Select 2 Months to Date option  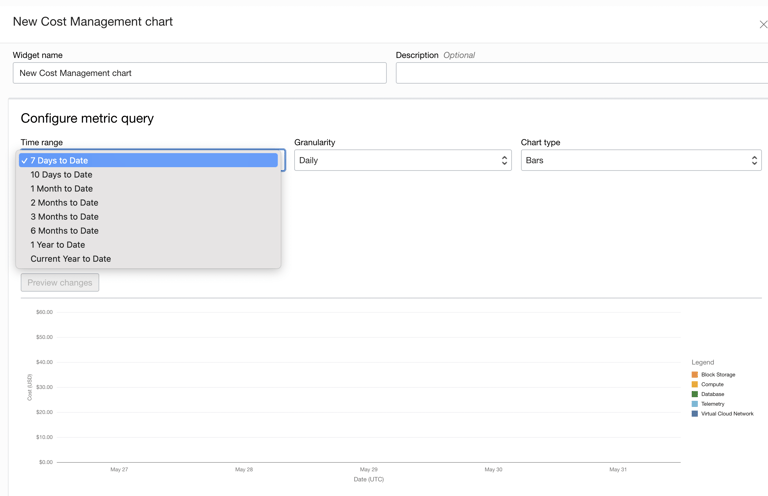tap(64, 202)
